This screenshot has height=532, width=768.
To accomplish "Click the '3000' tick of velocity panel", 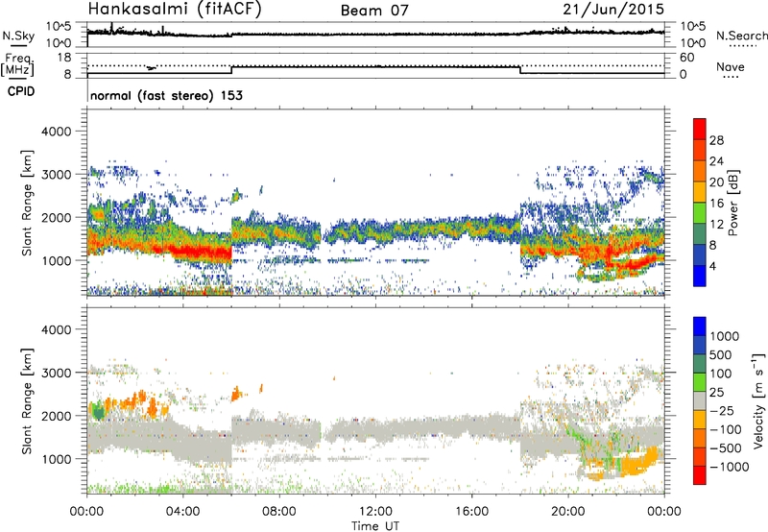I will (x=56, y=373).
